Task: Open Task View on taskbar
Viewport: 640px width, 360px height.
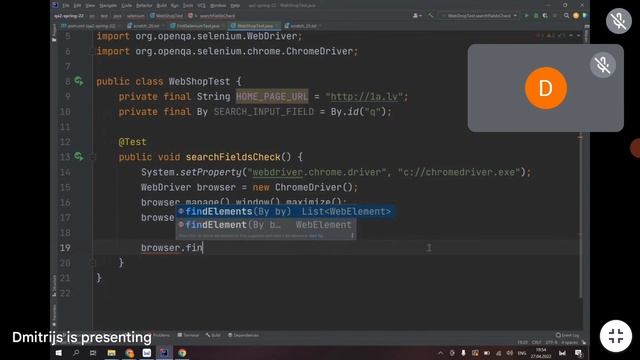Action: [x=93, y=353]
